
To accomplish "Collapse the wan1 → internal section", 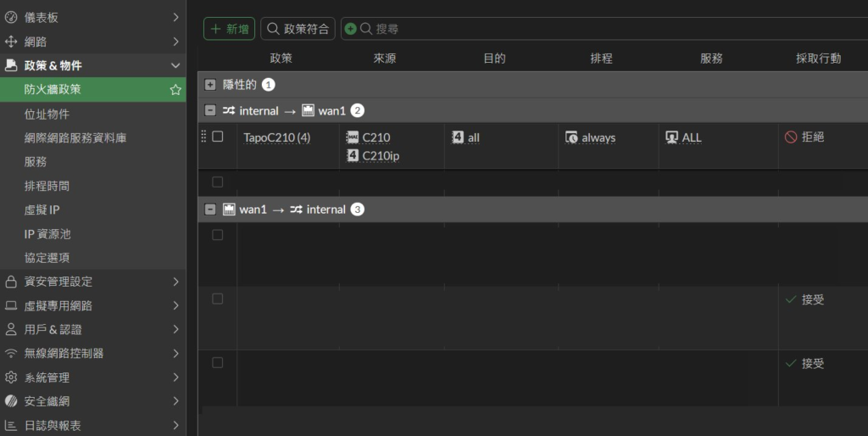I will click(x=210, y=210).
